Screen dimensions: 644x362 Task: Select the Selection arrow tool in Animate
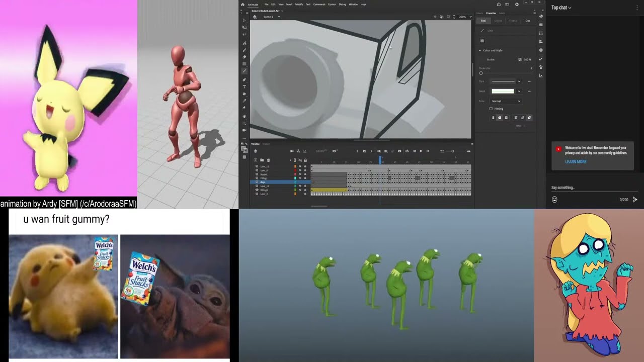pos(244,20)
